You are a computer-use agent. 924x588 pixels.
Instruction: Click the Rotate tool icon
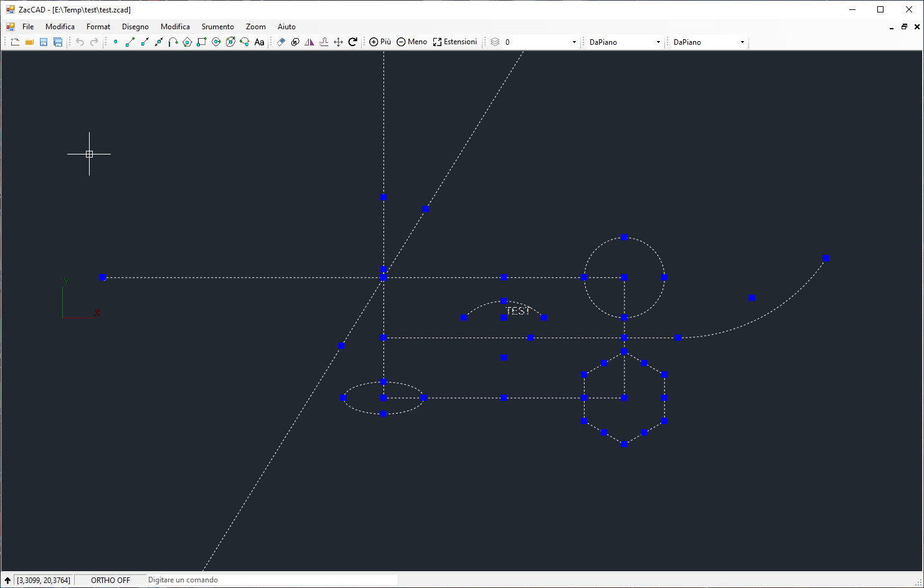pyautogui.click(x=352, y=42)
